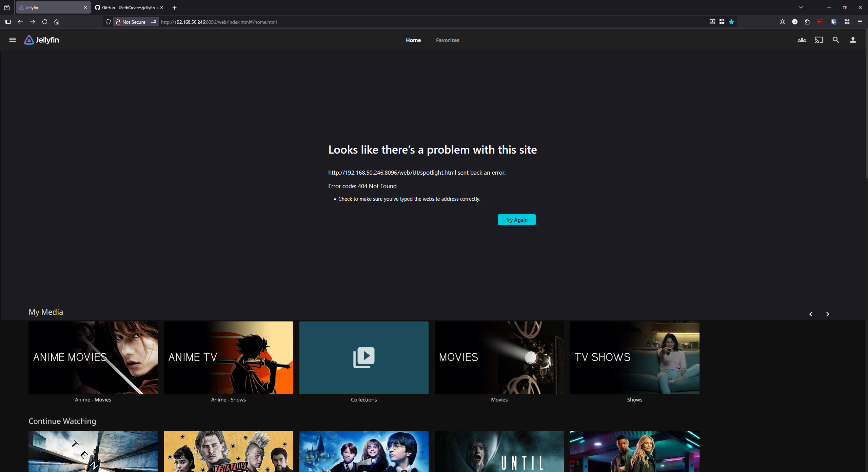Screen dimensions: 868x472
Task: Open the user profile icon
Action: tap(853, 40)
